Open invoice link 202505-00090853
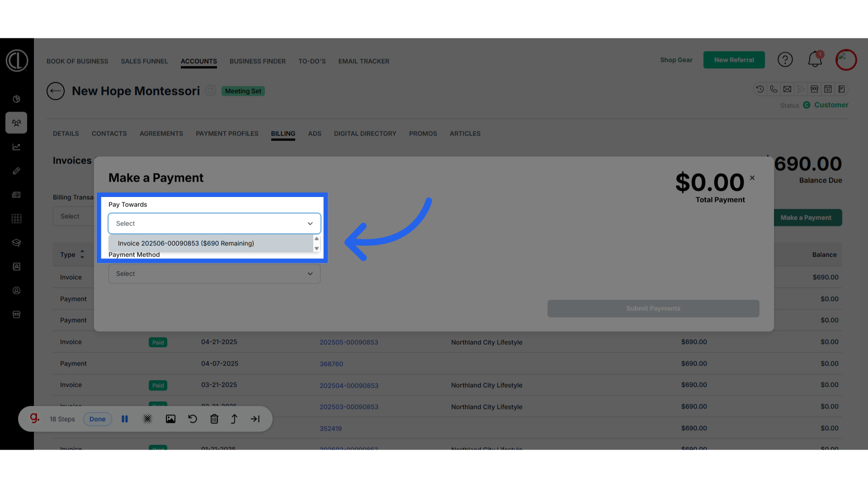This screenshot has height=488, width=868. [x=349, y=342]
